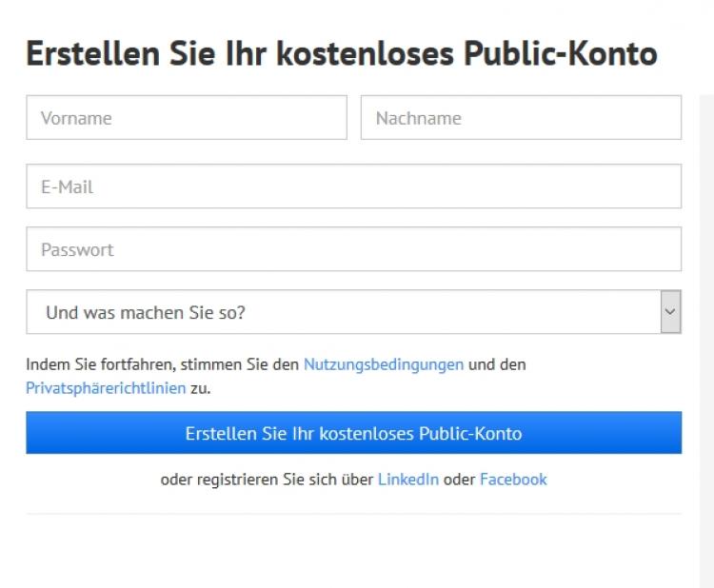Select the E-Mail input field
Viewport: 714px width, 588px height.
(353, 186)
